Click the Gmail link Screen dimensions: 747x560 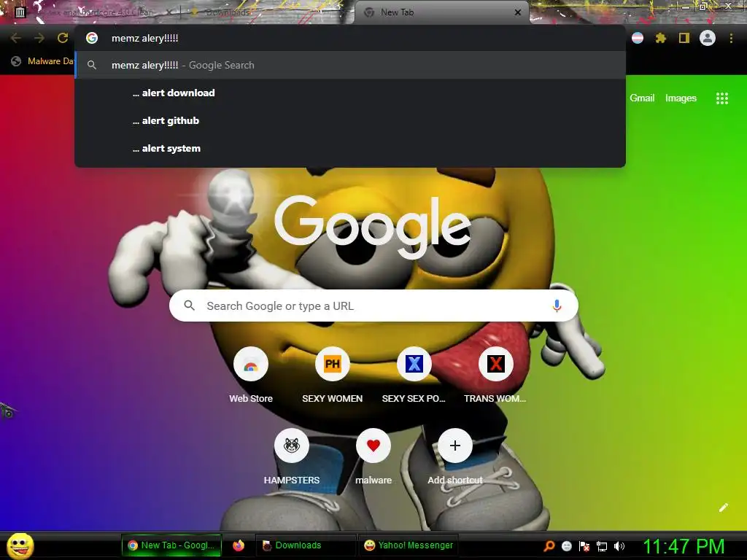pos(642,98)
